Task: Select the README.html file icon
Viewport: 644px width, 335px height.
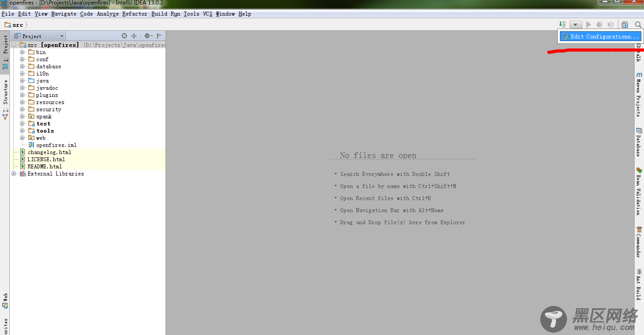Action: click(x=22, y=167)
